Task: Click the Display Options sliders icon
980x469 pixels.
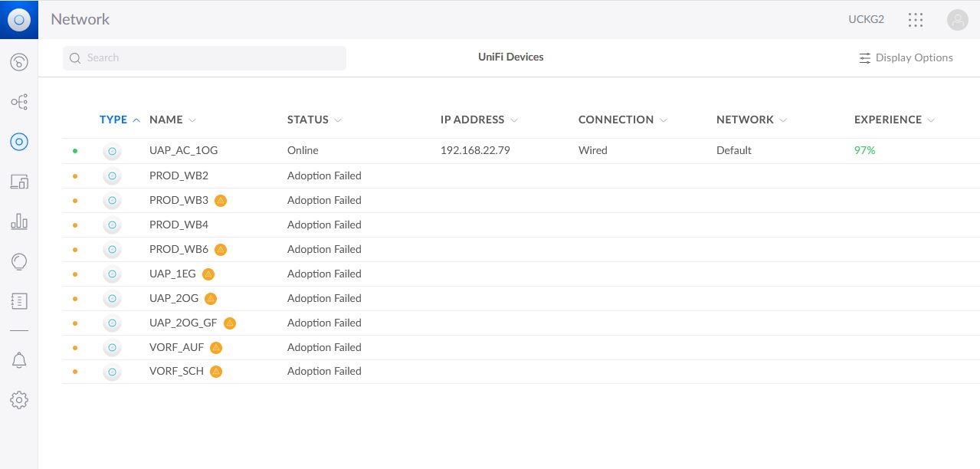Action: [x=864, y=58]
